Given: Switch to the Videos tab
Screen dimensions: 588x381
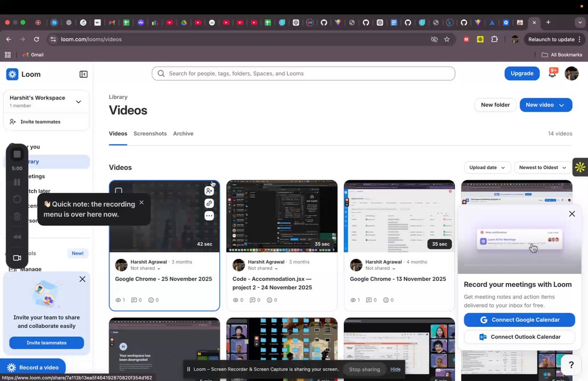Looking at the screenshot, I should [x=118, y=134].
